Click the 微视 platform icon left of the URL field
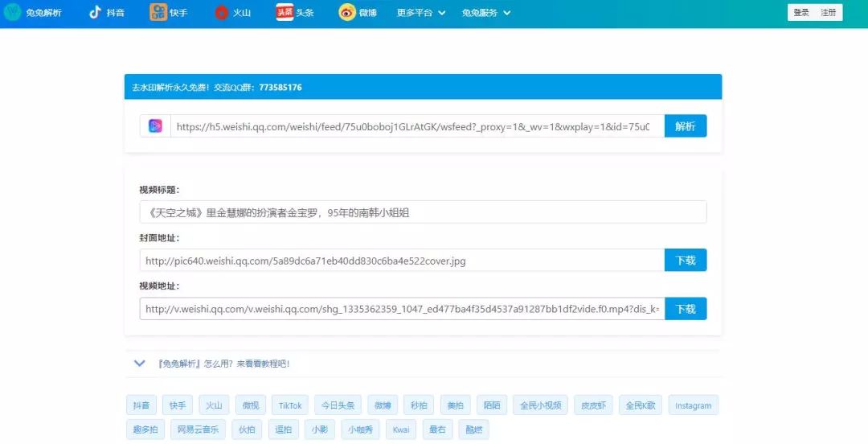 156,125
